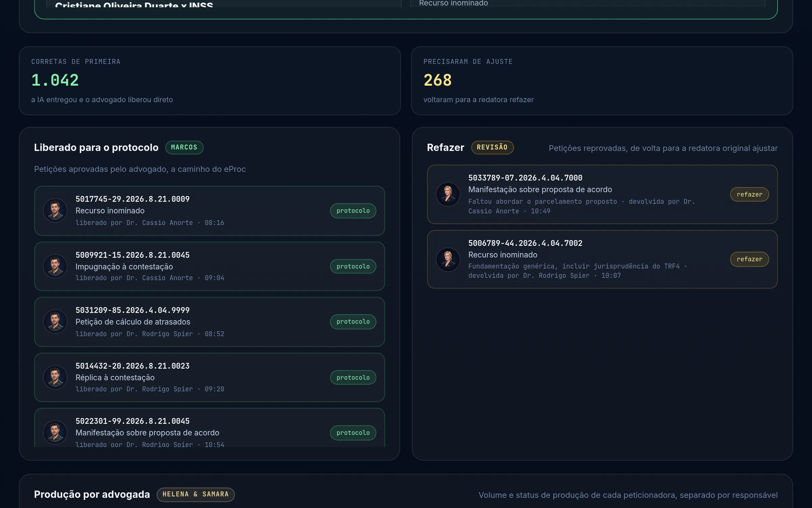
Task: Select process number 5033789-07.2026.4.04.7000
Action: 525,178
